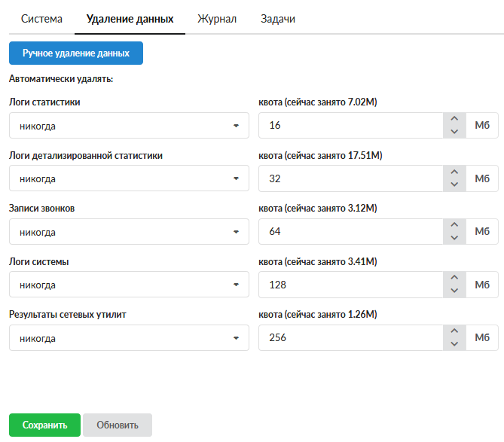This screenshot has width=504, height=442.
Task: Increase the statistics logs quota value
Action: pos(454,119)
